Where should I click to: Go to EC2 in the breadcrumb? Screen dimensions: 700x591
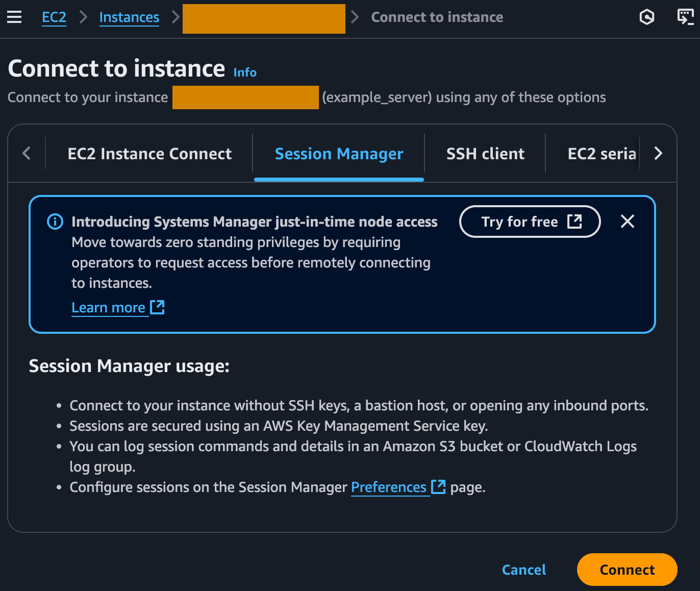[x=54, y=17]
